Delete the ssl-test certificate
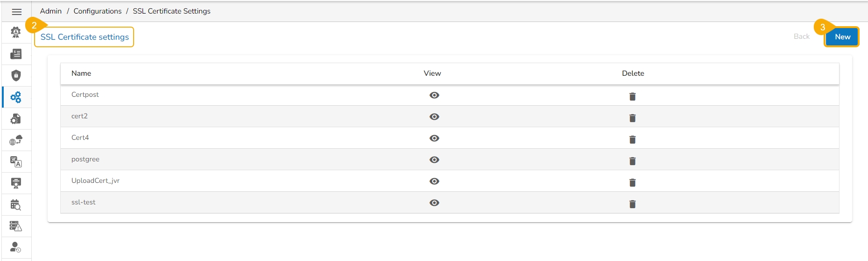 click(632, 204)
